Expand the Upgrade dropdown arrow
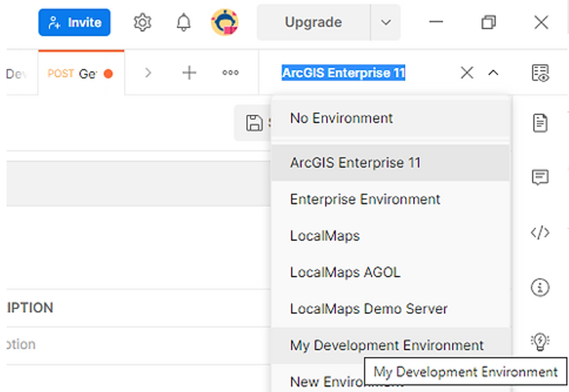This screenshot has height=392, width=569. 386,22
